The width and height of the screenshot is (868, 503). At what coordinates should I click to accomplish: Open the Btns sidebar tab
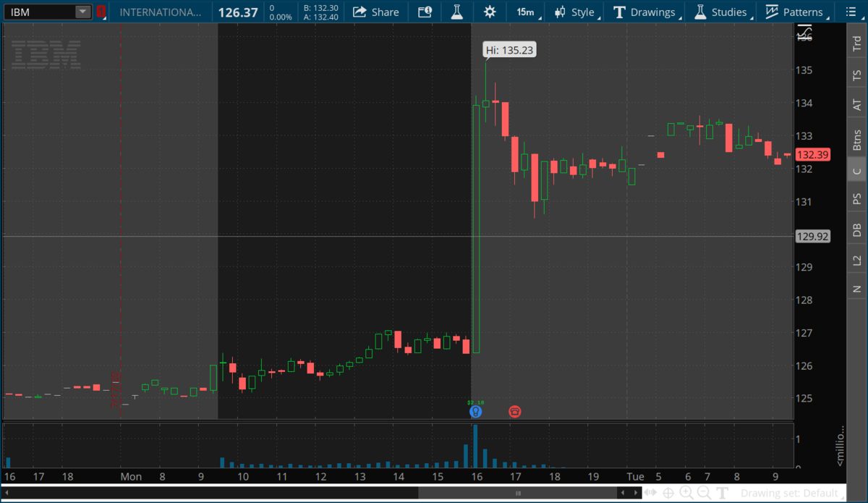[857, 139]
